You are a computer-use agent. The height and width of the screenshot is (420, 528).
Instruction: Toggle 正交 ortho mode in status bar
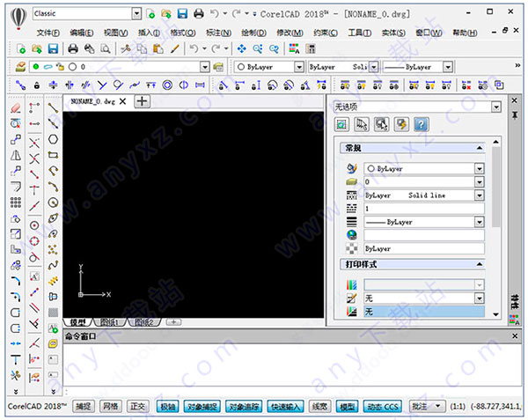point(138,407)
